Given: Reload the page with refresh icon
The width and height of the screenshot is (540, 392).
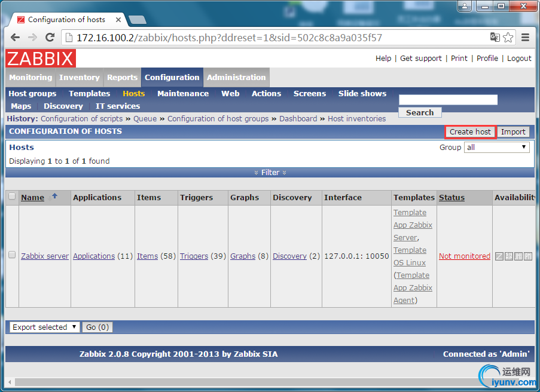Looking at the screenshot, I should pyautogui.click(x=50, y=38).
